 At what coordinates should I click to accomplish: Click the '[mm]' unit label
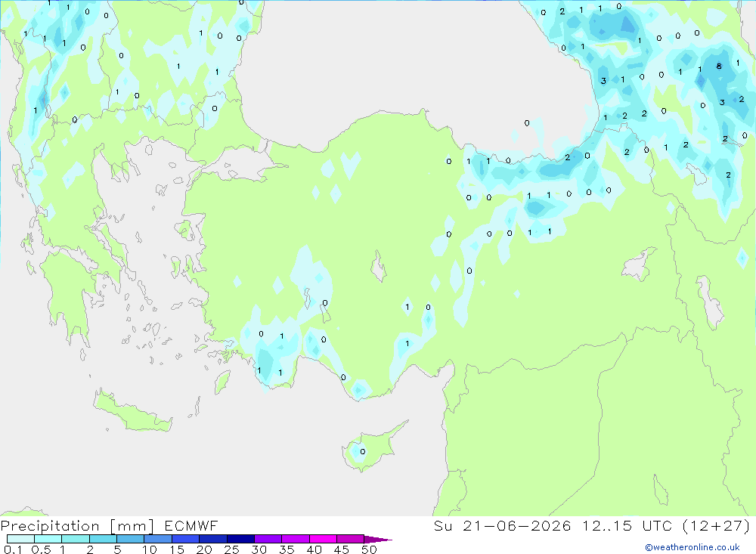132,526
